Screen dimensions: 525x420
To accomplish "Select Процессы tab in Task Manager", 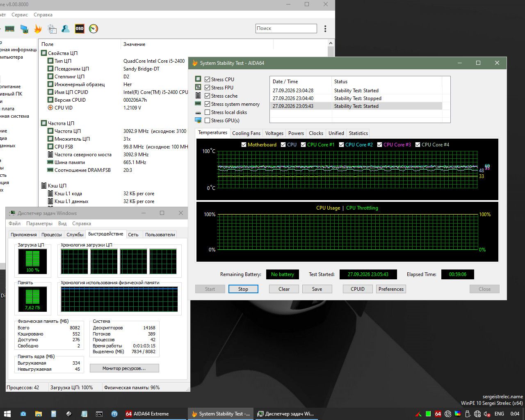I will [52, 235].
